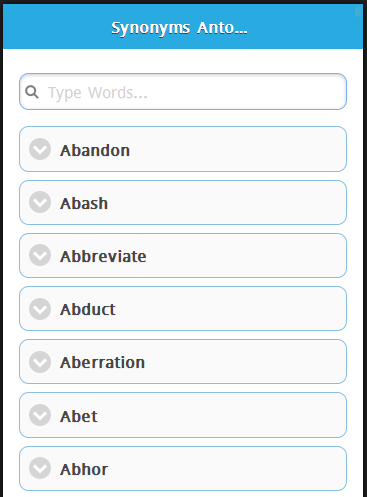Click the chevron icon beside Abduct
Viewport: 367px width, 497px height.
click(x=40, y=309)
